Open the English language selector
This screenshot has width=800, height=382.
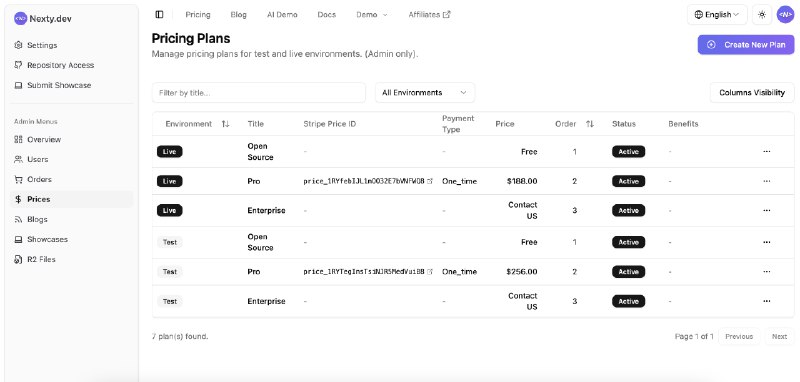(717, 15)
